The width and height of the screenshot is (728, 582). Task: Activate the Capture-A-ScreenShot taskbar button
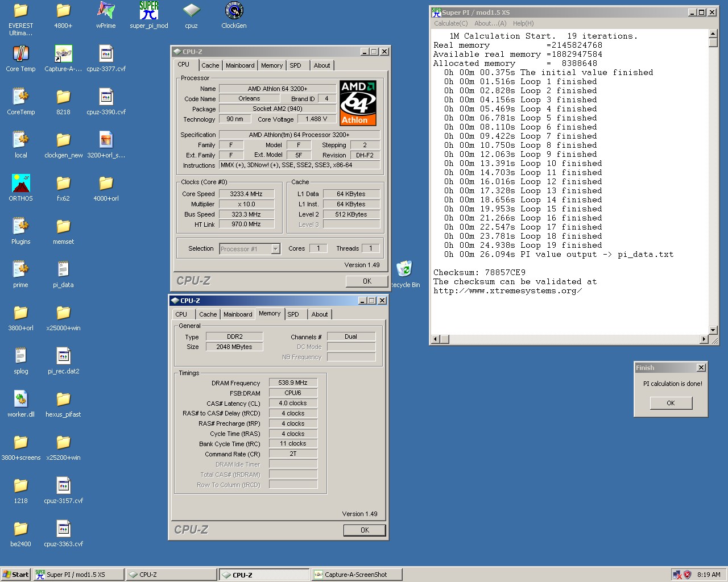357,575
